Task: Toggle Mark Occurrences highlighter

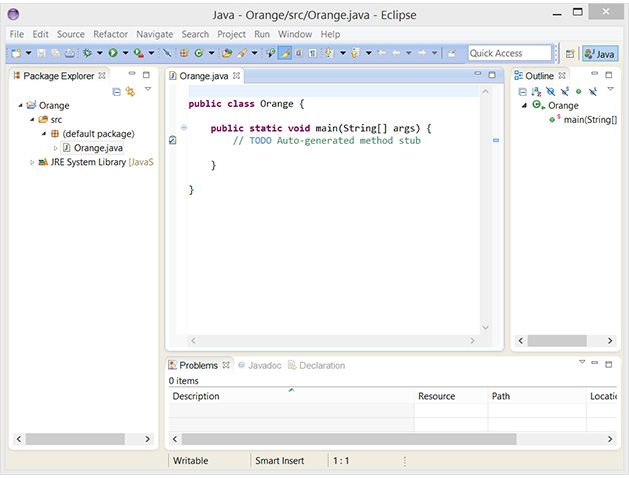Action: pos(284,53)
